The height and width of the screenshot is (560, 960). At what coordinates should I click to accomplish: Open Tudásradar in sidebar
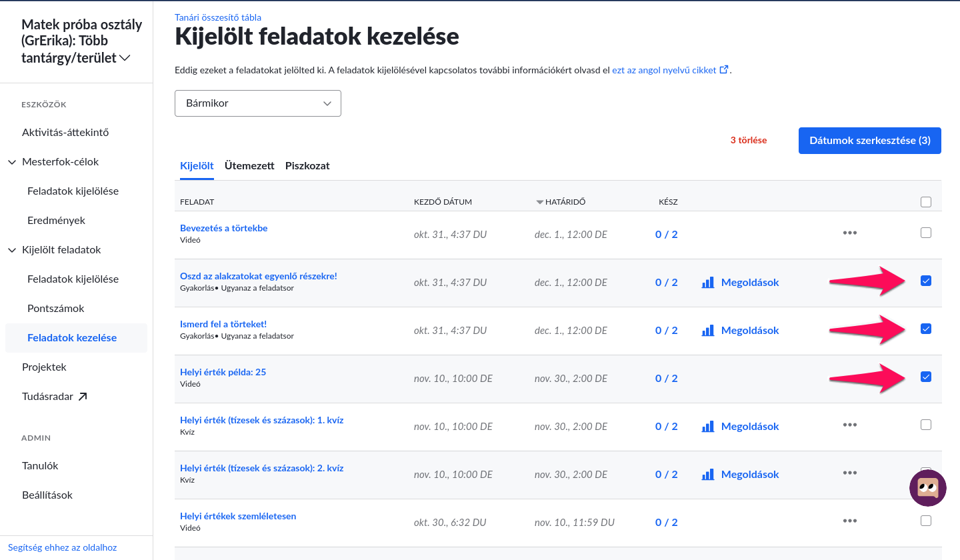(48, 397)
